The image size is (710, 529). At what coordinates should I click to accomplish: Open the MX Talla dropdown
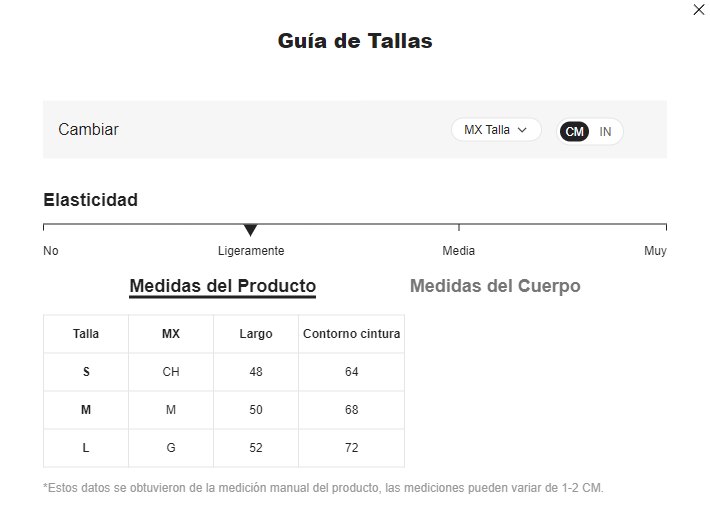(496, 130)
